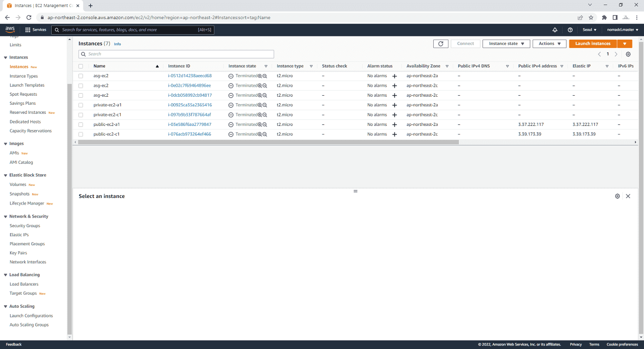
Task: Toggle the select-all instances checkbox
Action: coord(80,66)
